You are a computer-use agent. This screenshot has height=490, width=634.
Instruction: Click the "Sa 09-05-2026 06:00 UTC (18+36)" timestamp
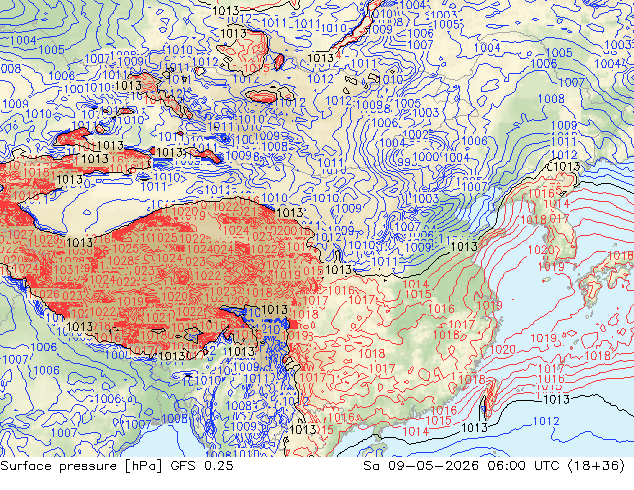coord(494,466)
